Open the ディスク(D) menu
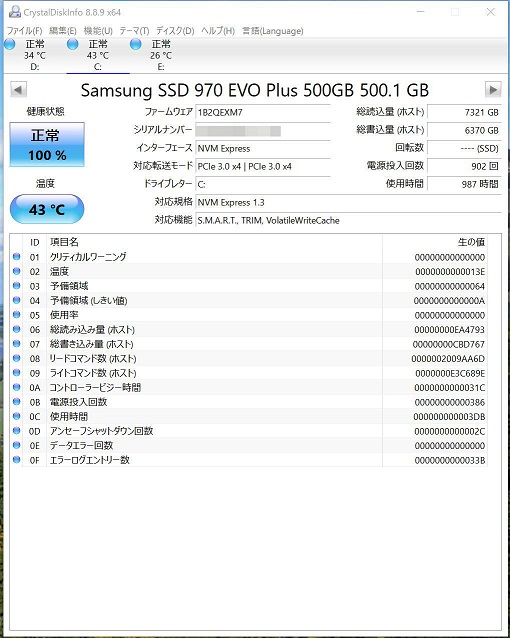The height and width of the screenshot is (638, 510). click(175, 31)
